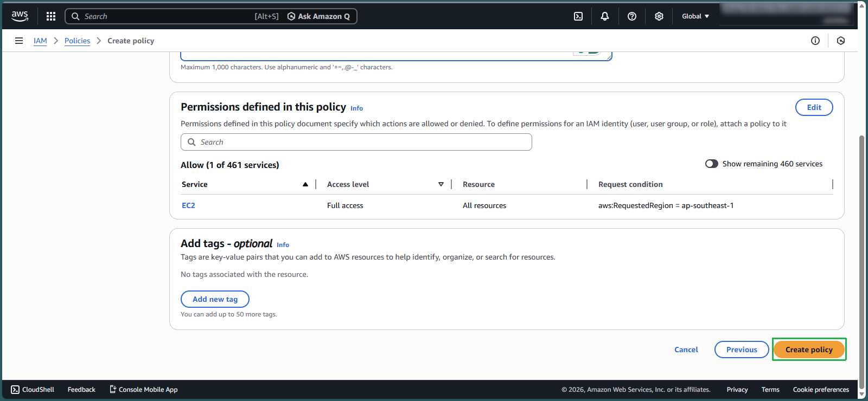This screenshot has width=868, height=401.
Task: Open the hexagon panel icon beside info
Action: [841, 41]
